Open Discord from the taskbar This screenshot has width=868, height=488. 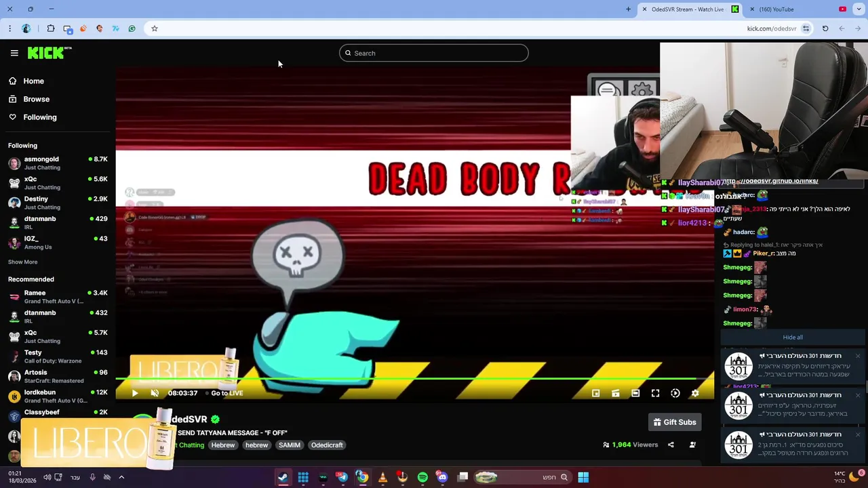[443, 477]
